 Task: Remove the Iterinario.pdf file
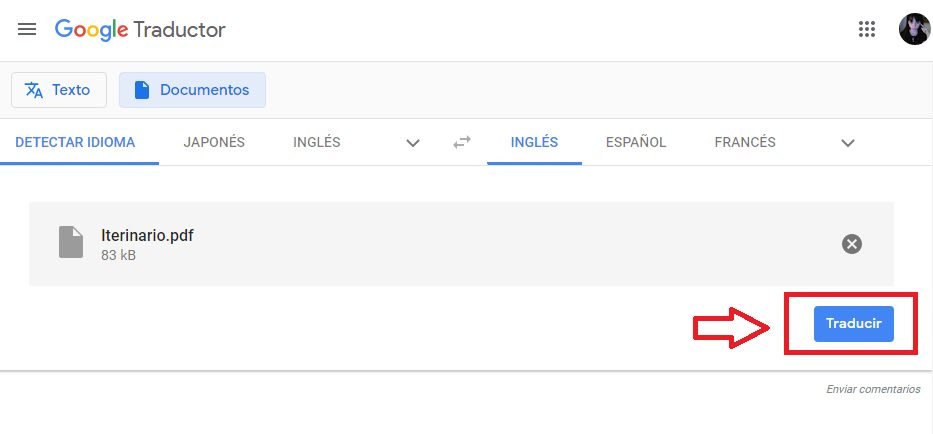coord(852,244)
